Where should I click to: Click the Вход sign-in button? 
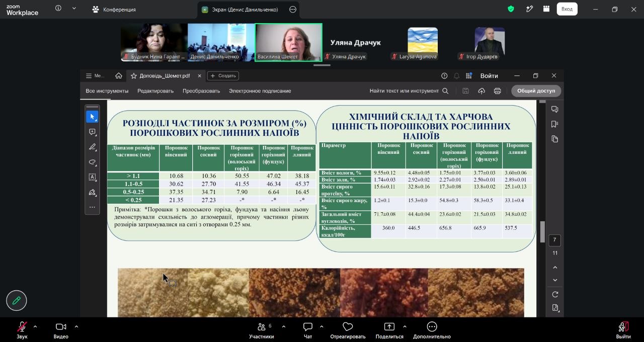(x=567, y=9)
